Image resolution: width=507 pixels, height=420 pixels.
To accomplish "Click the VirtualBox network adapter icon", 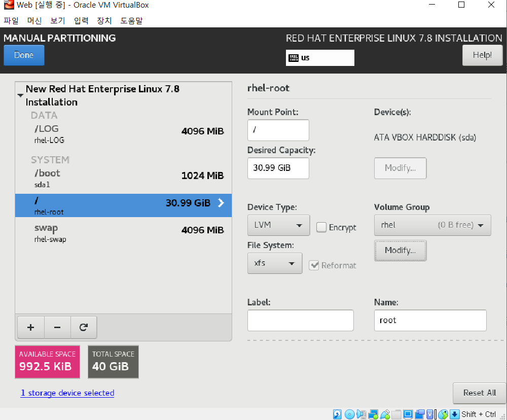I will [x=373, y=414].
